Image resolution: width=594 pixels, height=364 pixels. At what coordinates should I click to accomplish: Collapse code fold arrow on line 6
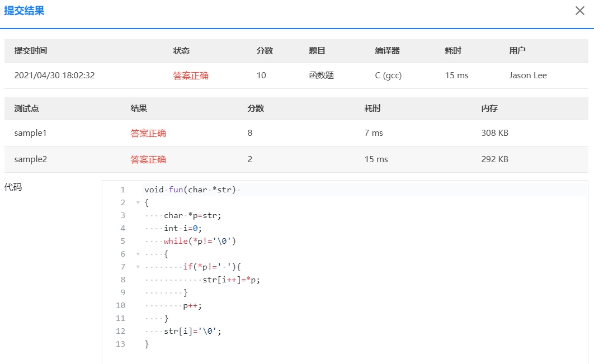click(x=138, y=254)
